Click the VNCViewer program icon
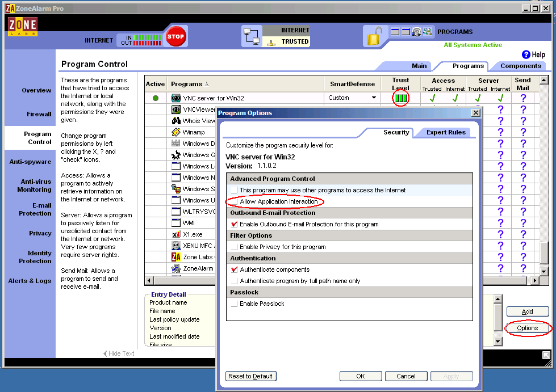 point(176,109)
